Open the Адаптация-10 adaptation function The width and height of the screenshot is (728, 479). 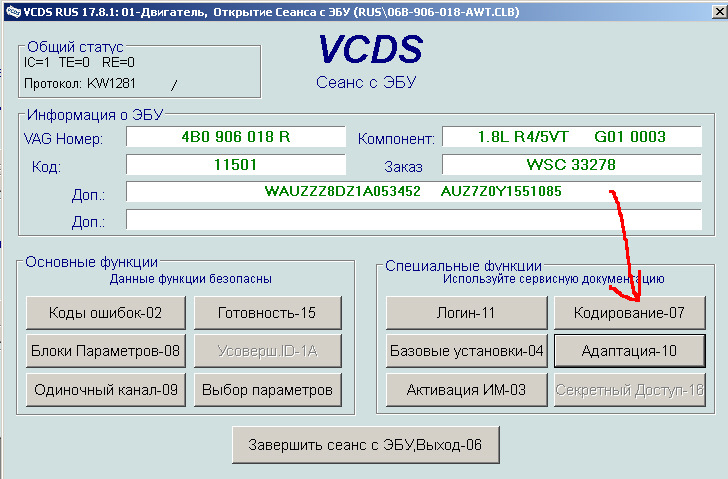pyautogui.click(x=630, y=351)
